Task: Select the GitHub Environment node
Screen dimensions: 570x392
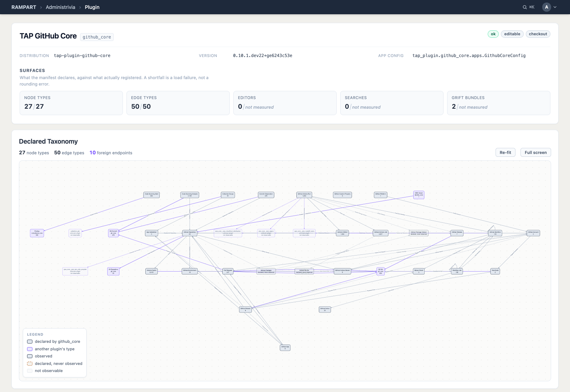Action: pos(190,271)
